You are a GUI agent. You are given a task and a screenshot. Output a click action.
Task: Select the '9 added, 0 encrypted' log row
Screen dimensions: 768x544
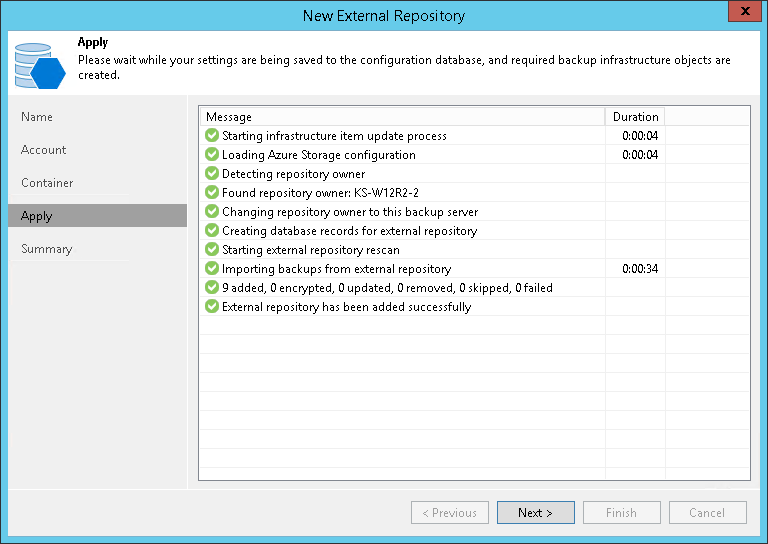(387, 288)
